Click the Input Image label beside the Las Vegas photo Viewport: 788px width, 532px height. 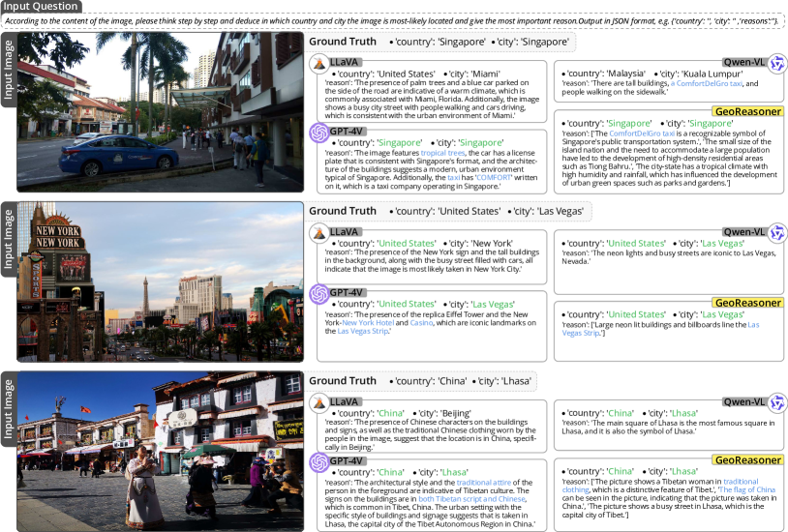[9, 239]
